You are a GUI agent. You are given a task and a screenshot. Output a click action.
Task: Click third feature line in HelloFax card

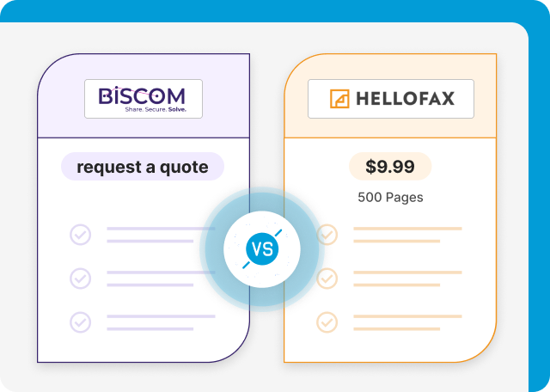coord(406,322)
